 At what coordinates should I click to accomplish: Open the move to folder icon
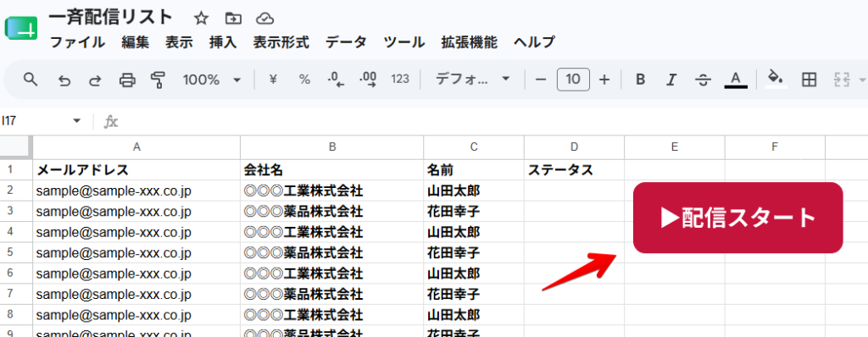[x=234, y=19]
